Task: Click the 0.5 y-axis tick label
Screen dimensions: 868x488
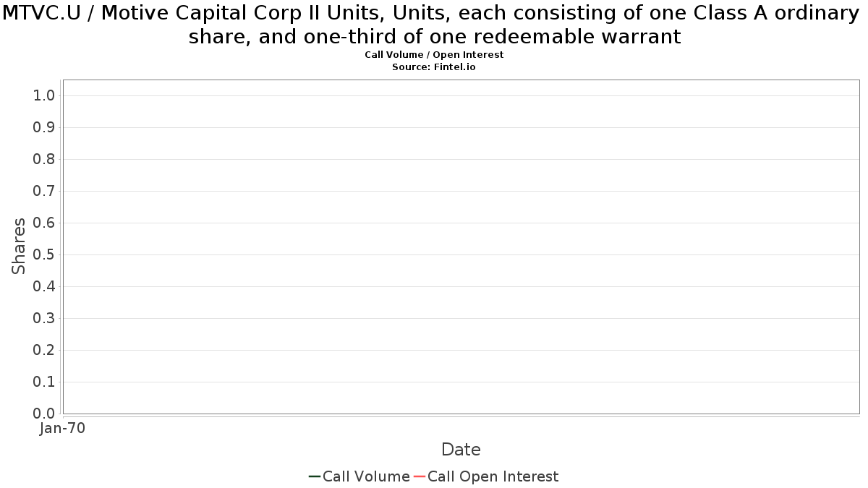Action: point(44,254)
